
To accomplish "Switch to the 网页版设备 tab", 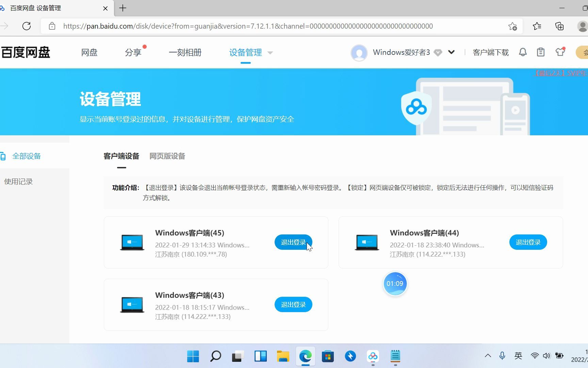I will click(x=167, y=156).
